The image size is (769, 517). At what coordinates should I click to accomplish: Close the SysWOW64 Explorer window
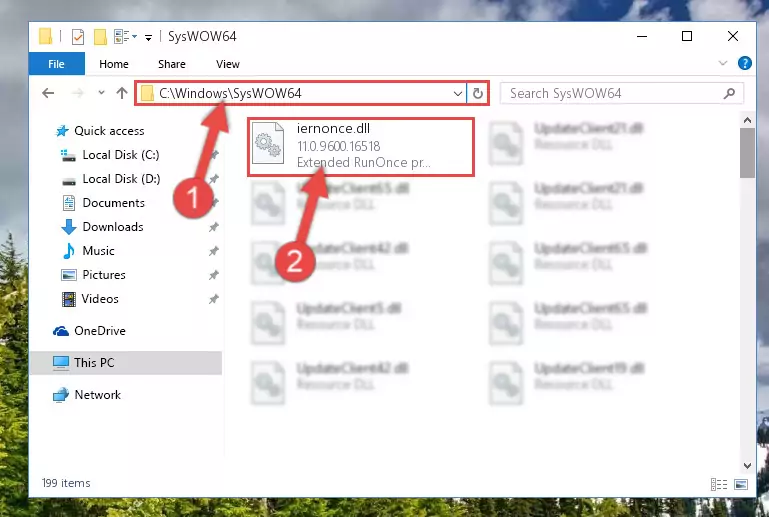tap(733, 36)
